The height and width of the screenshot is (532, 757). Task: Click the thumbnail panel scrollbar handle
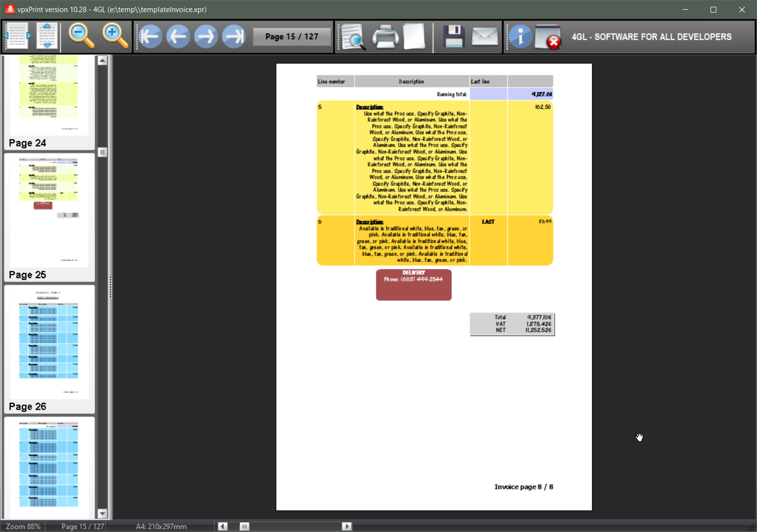(102, 152)
